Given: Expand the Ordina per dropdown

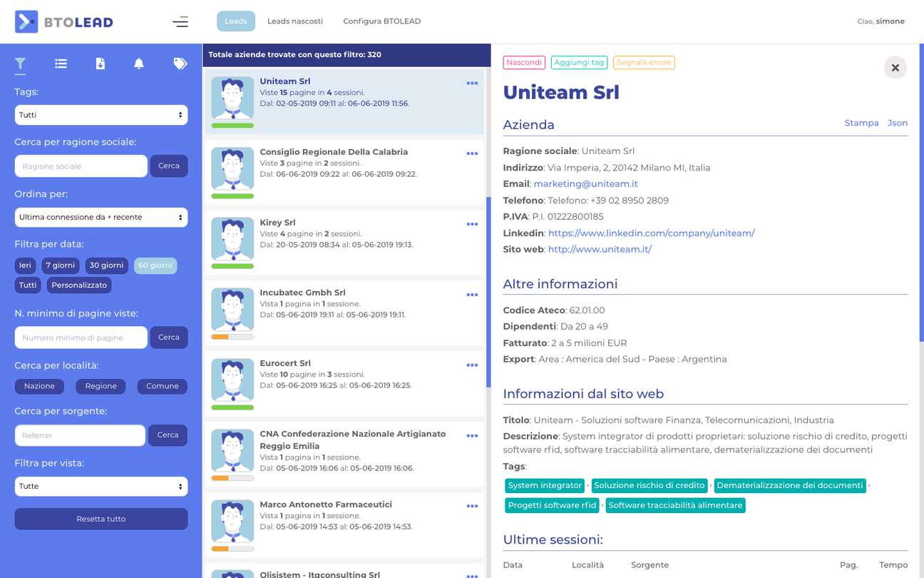Looking at the screenshot, I should pyautogui.click(x=101, y=217).
